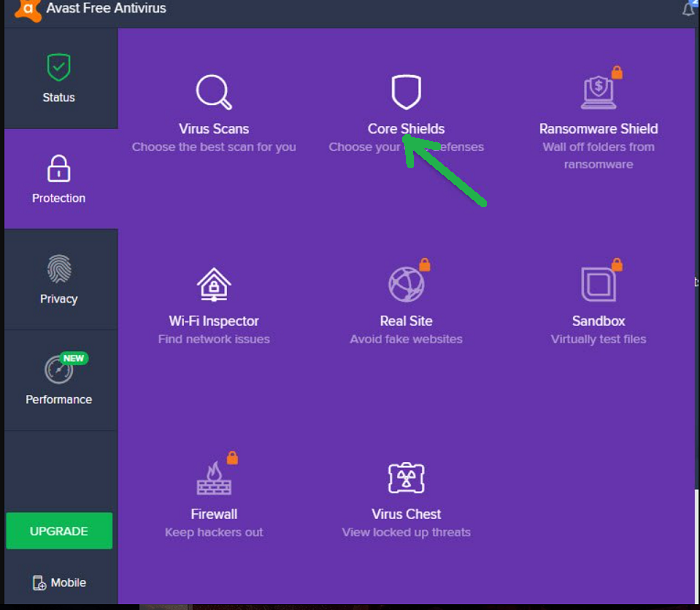Viewport: 700px width, 610px height.
Task: Click the Mobile link in sidebar
Action: [59, 583]
